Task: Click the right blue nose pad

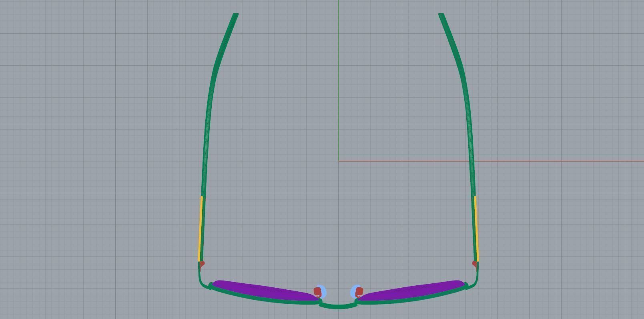Action: tap(353, 291)
